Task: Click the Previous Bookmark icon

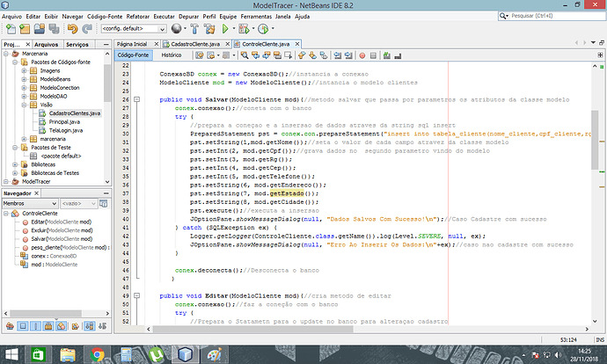Action: pos(302,55)
